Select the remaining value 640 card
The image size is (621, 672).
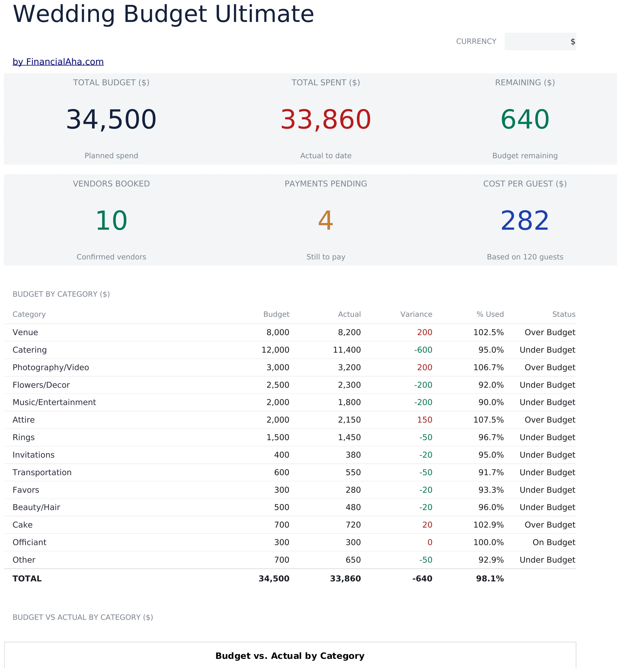(525, 120)
